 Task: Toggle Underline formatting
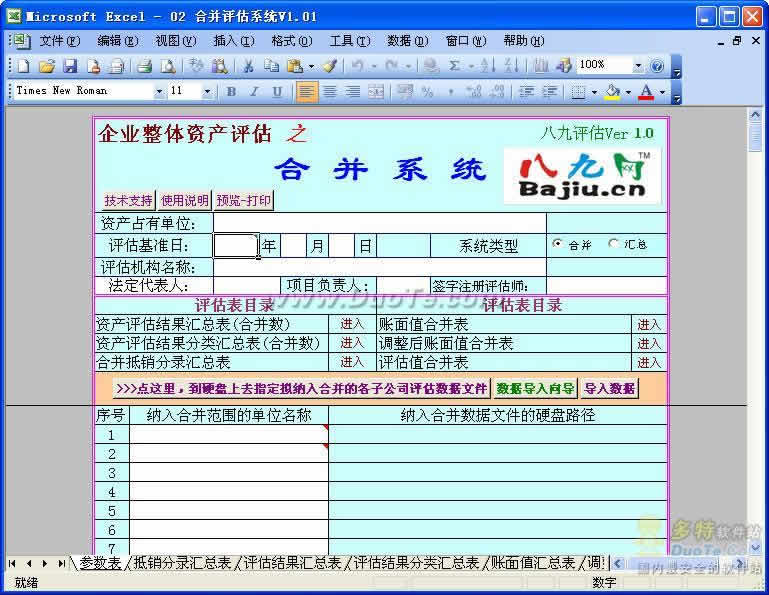[x=278, y=92]
